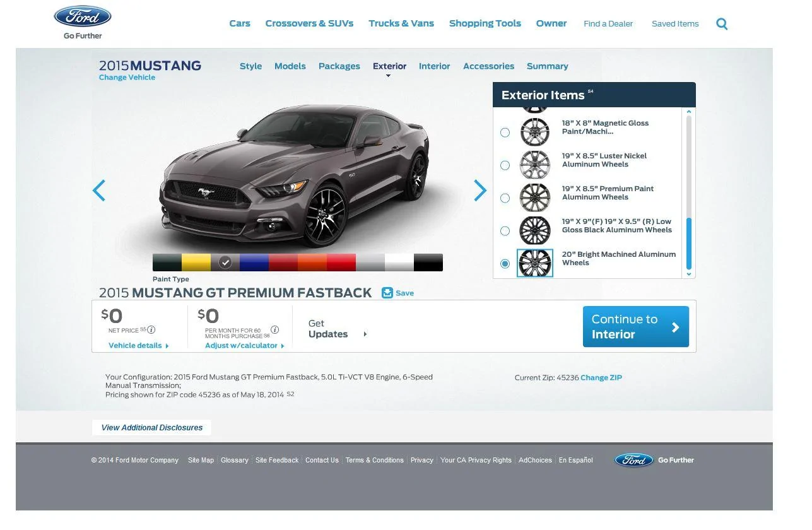Viewport: 812px width, 530px height.
Task: Click the Adjust w/calculator arrow
Action: [283, 346]
